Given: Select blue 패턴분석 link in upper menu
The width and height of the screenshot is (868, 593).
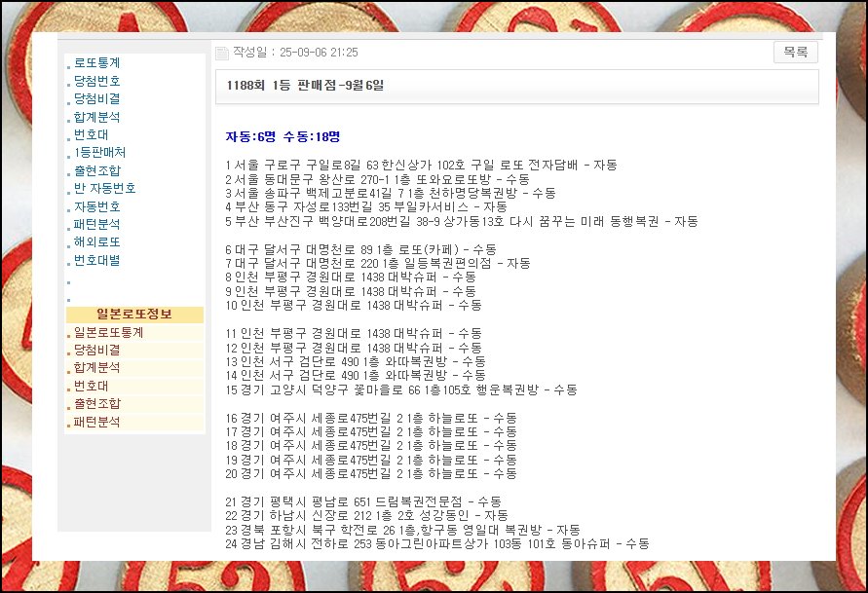Looking at the screenshot, I should click(96, 224).
